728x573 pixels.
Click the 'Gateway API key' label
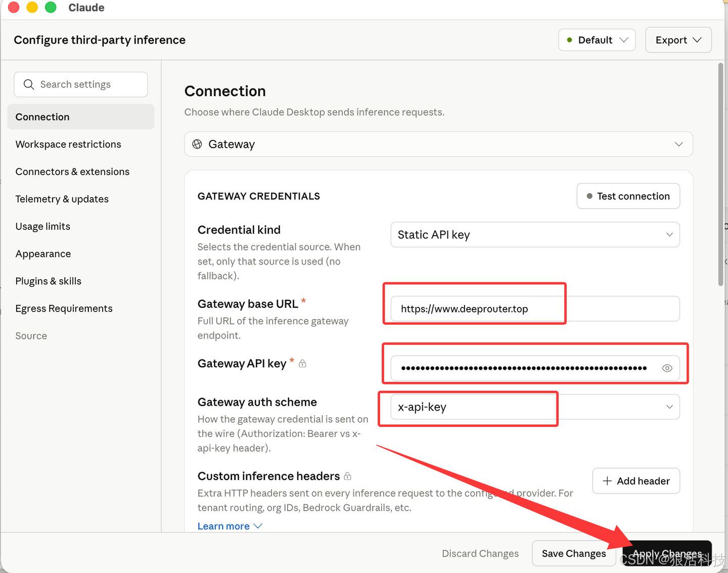pos(242,364)
